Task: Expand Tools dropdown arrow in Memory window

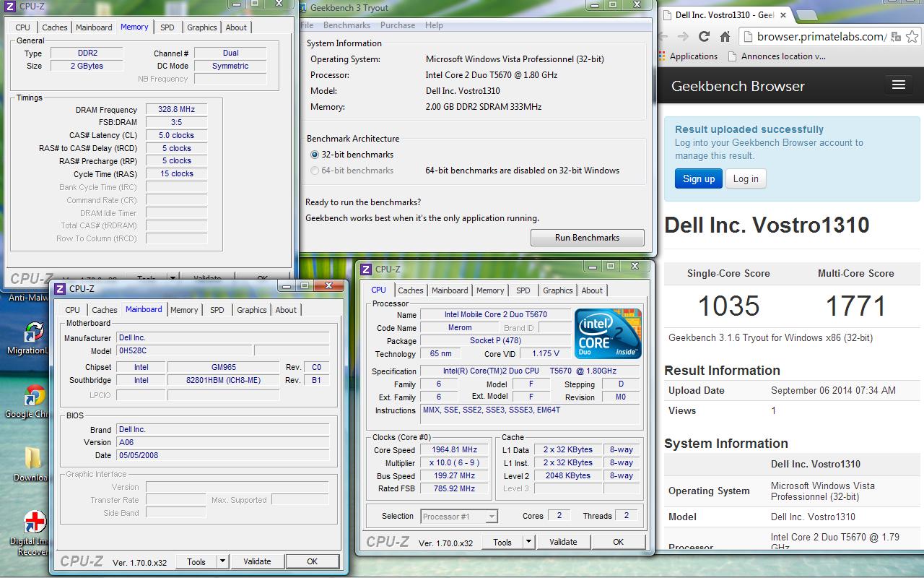Action: click(x=173, y=278)
